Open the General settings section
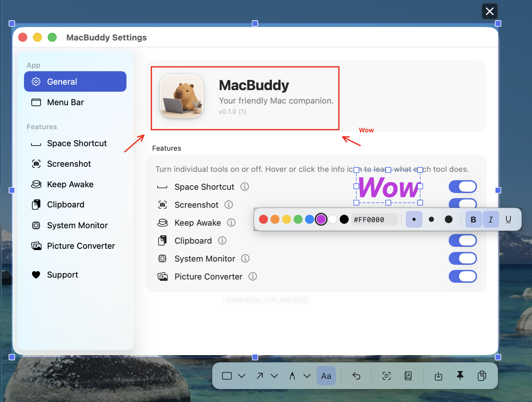This screenshot has height=402, width=532. click(x=75, y=81)
